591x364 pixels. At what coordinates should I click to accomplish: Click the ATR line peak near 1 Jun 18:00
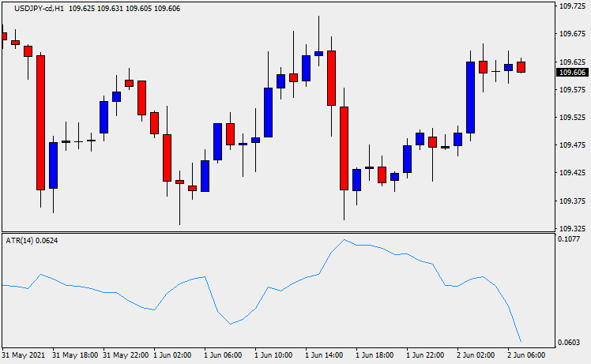(344, 240)
